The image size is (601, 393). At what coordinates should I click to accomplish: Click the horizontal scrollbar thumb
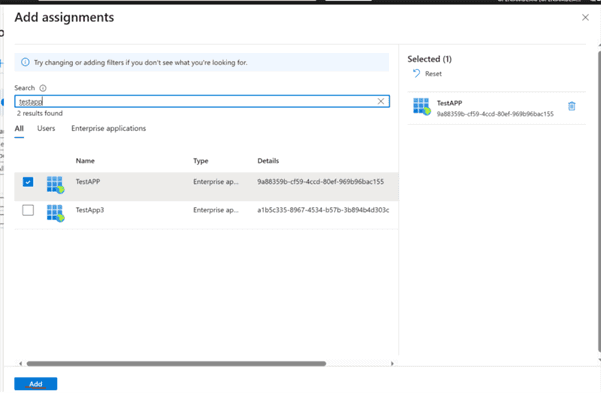tap(176, 363)
